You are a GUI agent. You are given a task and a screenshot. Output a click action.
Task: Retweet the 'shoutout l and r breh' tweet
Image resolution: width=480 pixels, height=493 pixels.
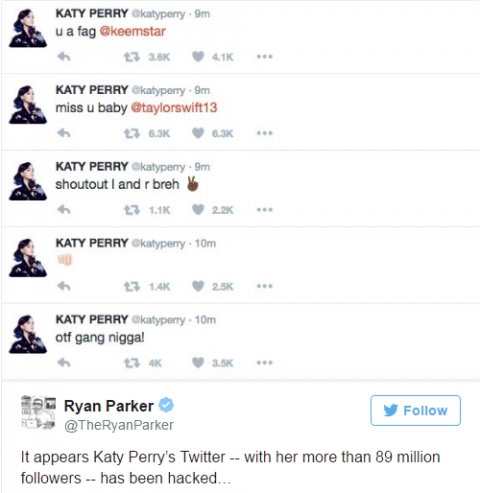[x=132, y=210]
